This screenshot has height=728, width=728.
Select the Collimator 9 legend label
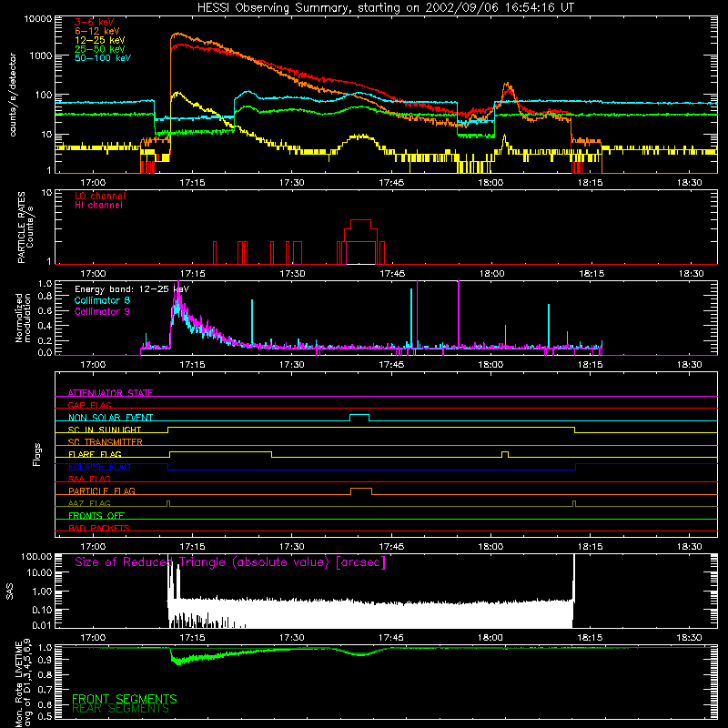tap(102, 311)
